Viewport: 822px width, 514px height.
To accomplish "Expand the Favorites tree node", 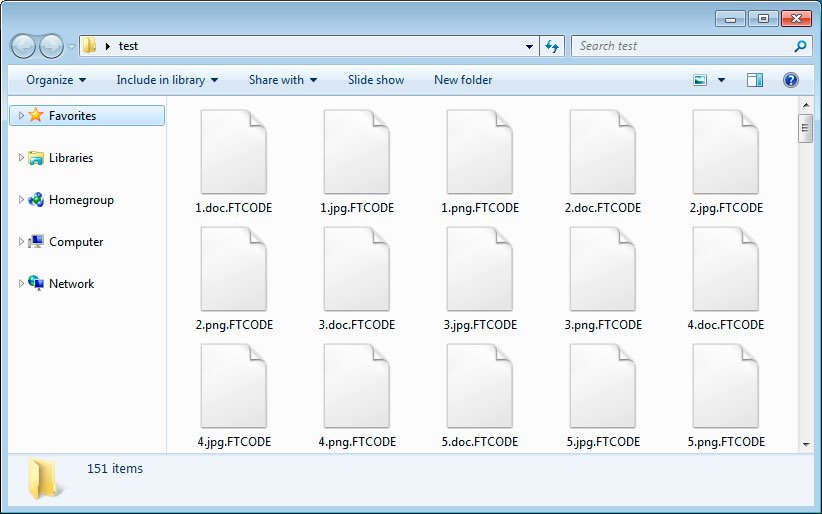I will click(21, 115).
